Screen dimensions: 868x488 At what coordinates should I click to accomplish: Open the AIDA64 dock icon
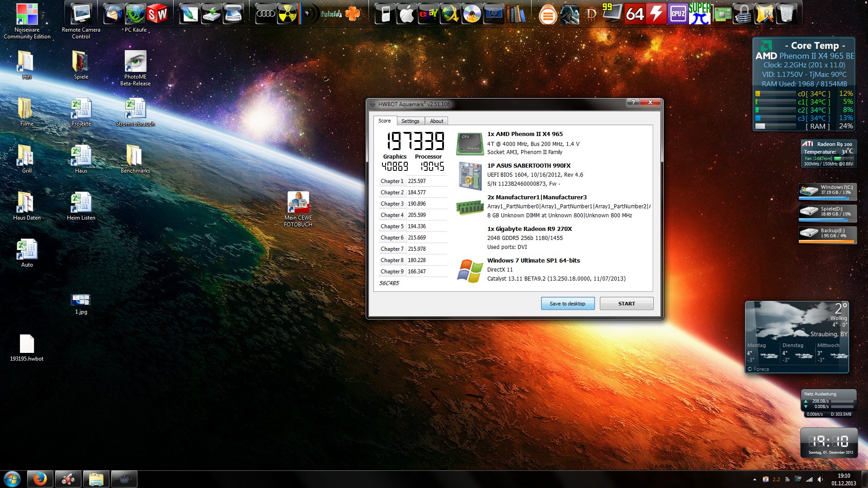635,14
